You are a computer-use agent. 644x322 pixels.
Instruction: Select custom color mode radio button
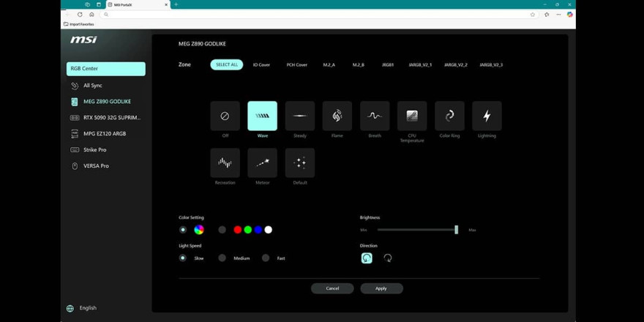(x=222, y=230)
